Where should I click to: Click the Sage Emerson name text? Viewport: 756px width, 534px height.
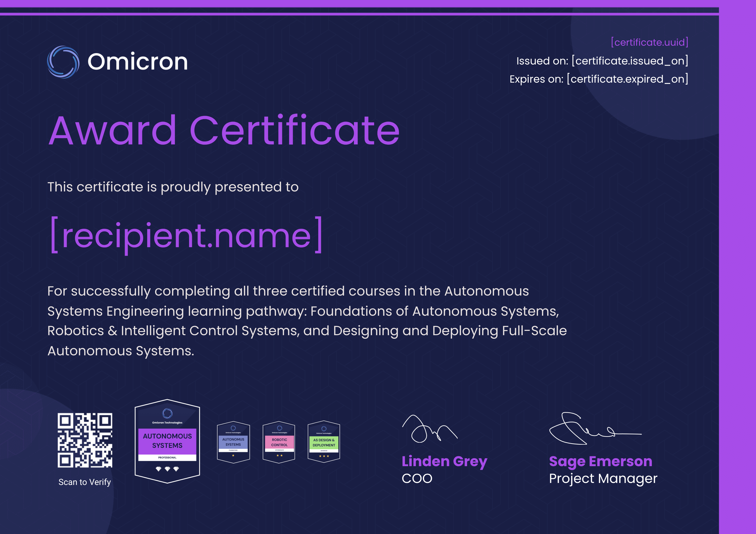[x=600, y=461]
